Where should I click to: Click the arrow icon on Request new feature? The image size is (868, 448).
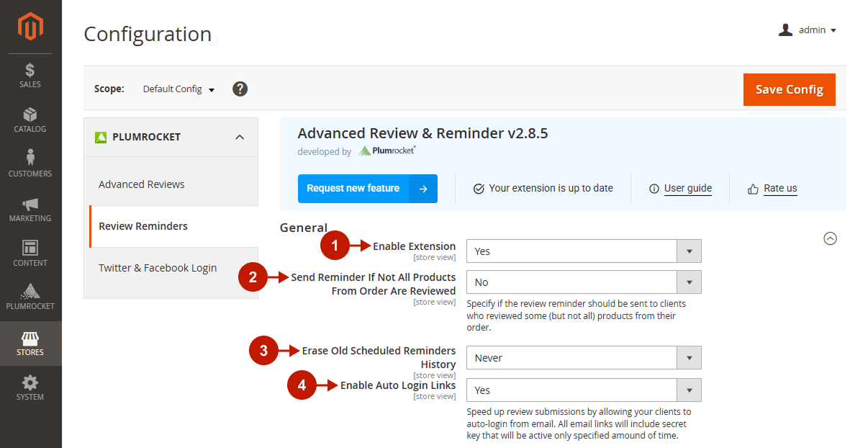[423, 189]
